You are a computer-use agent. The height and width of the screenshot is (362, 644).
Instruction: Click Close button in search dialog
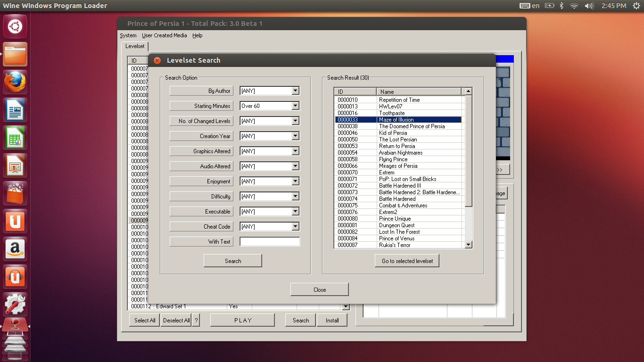(x=320, y=289)
